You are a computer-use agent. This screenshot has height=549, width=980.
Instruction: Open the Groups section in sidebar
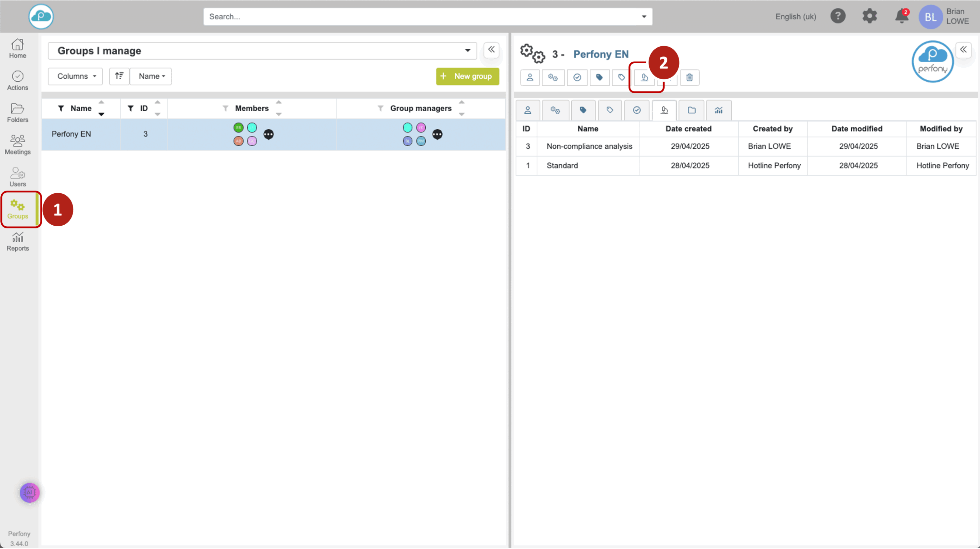[17, 209]
